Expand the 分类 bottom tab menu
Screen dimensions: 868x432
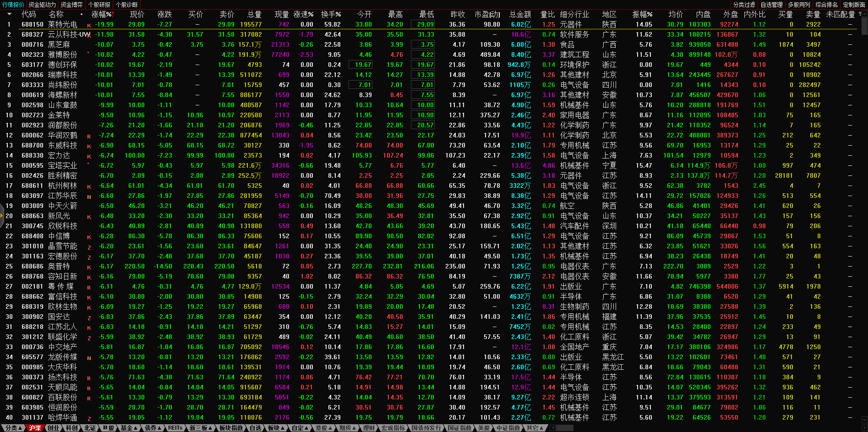click(13, 428)
